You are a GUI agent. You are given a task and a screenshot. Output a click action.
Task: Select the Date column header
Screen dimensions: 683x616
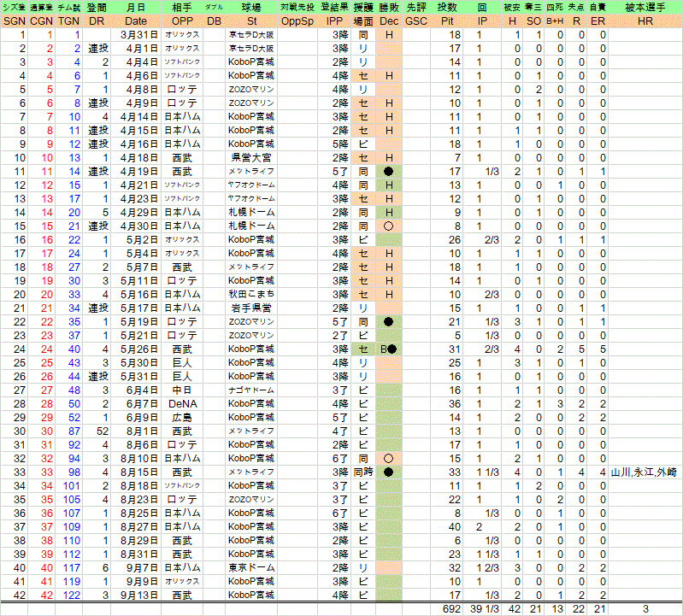[x=136, y=21]
